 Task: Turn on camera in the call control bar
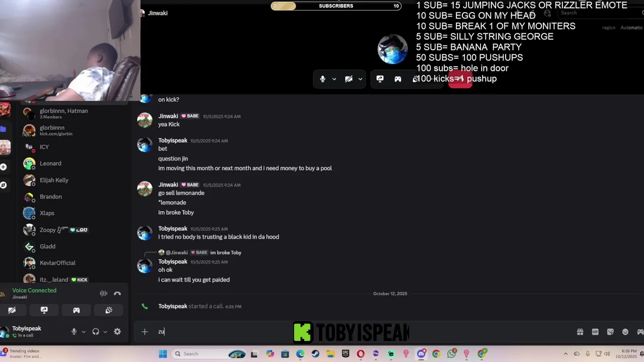click(348, 79)
